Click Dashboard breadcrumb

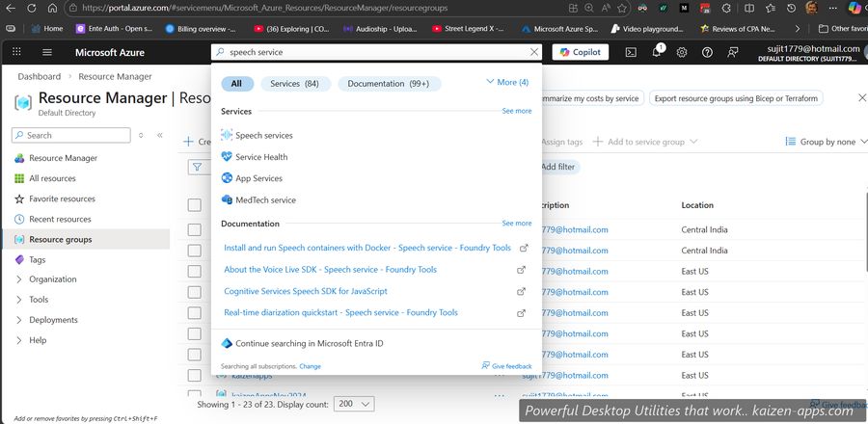[40, 77]
